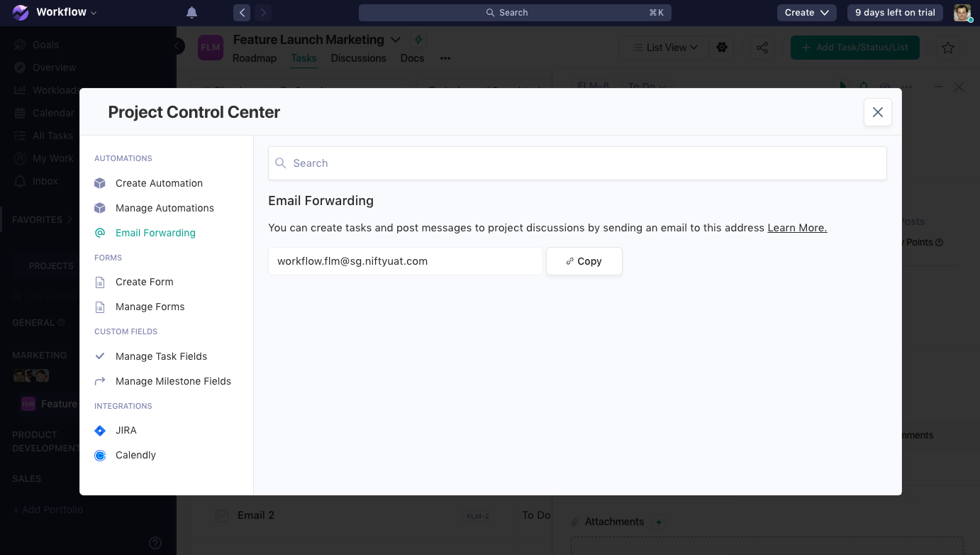Screen dimensions: 980x555
Task: Close the task detail panel
Action: pyautogui.click(x=959, y=87)
